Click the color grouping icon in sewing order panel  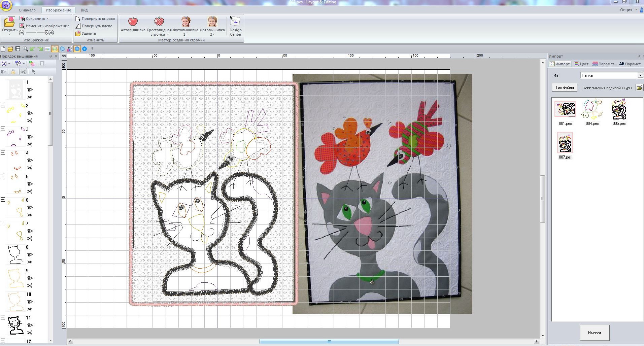click(x=32, y=63)
